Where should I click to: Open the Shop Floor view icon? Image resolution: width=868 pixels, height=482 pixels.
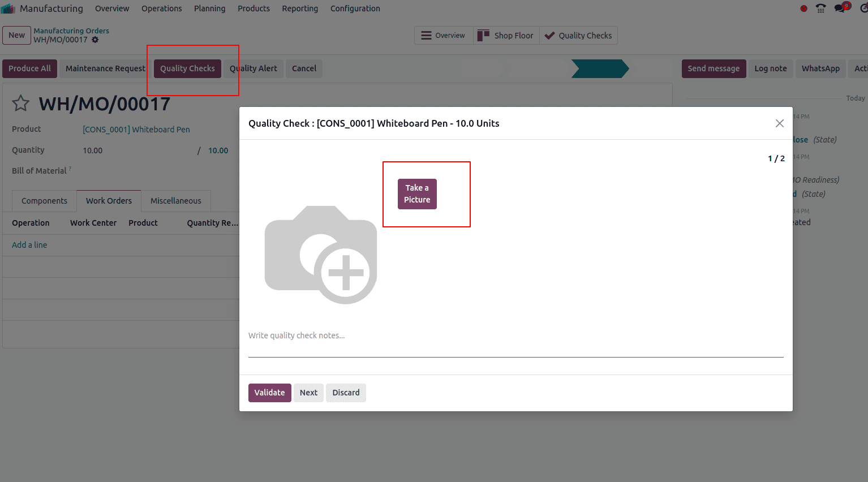[x=484, y=35]
